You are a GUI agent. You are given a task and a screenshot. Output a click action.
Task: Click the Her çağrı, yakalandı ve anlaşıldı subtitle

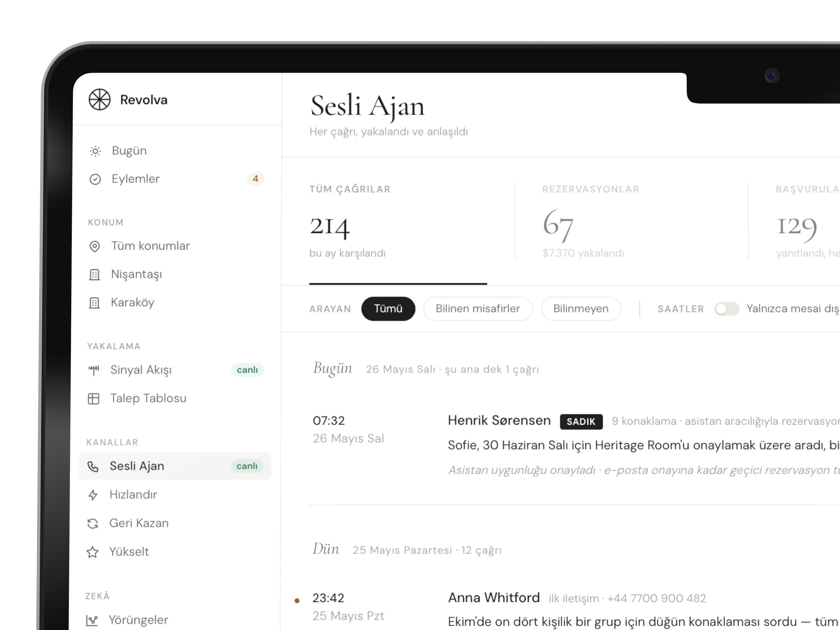388,132
